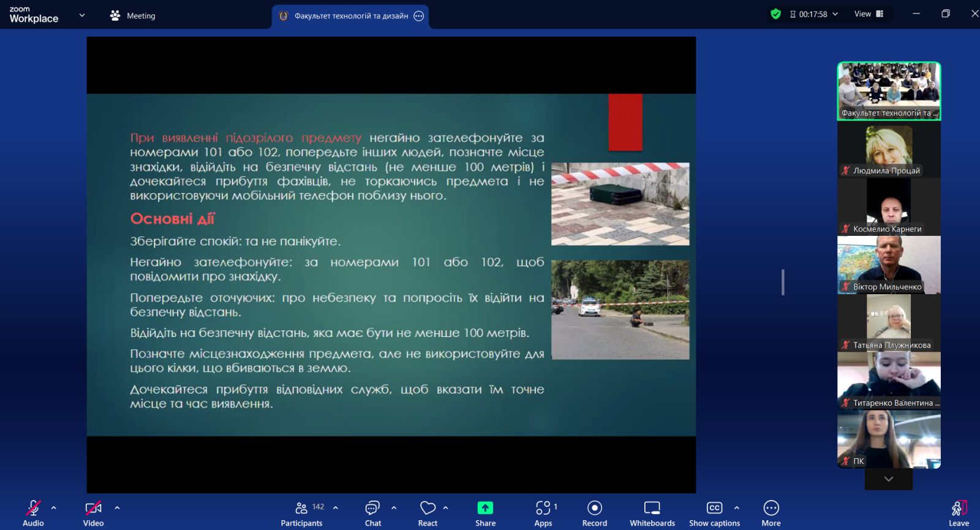
Task: Select Віктор Мильченко video thumbnail
Action: (889, 265)
